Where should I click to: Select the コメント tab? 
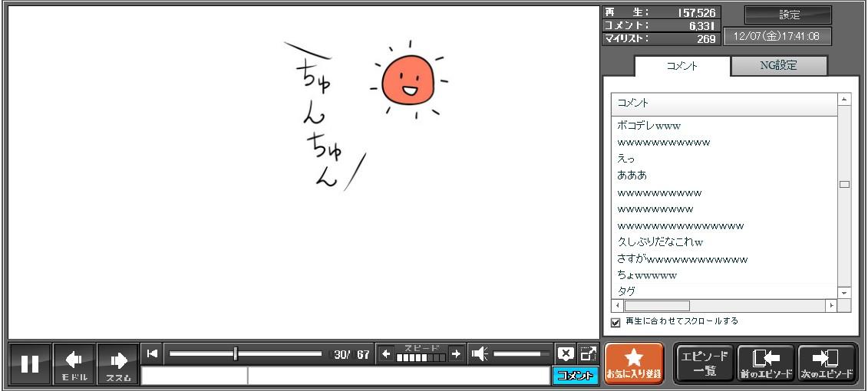tap(682, 66)
